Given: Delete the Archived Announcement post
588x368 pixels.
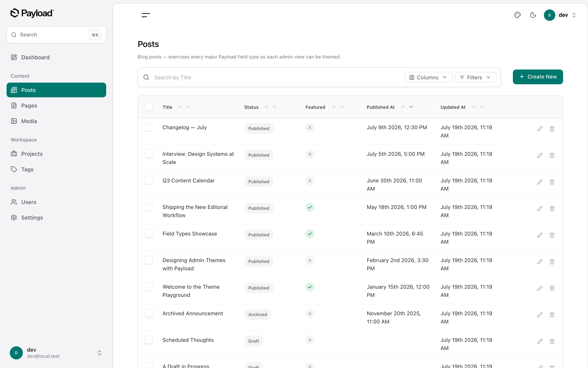Looking at the screenshot, I should click(552, 315).
